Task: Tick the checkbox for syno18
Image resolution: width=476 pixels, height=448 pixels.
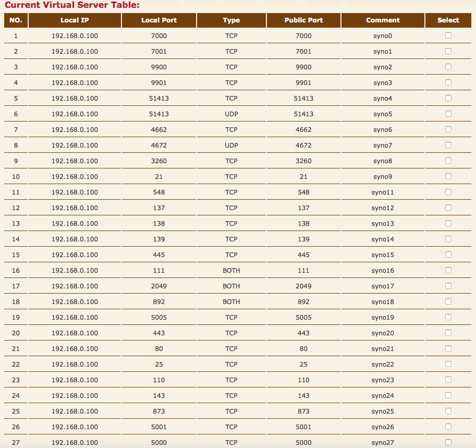Action: [448, 301]
